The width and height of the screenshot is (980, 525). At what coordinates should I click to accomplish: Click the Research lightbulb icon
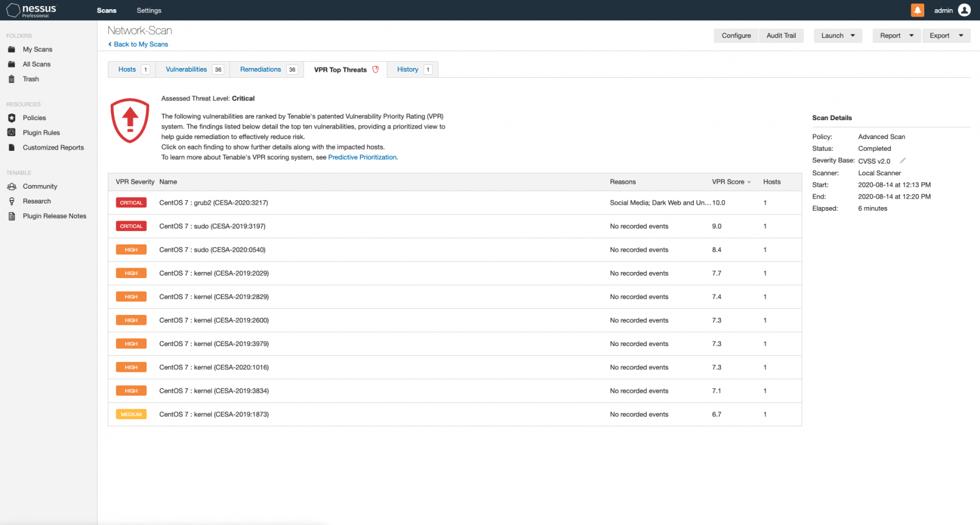(12, 201)
